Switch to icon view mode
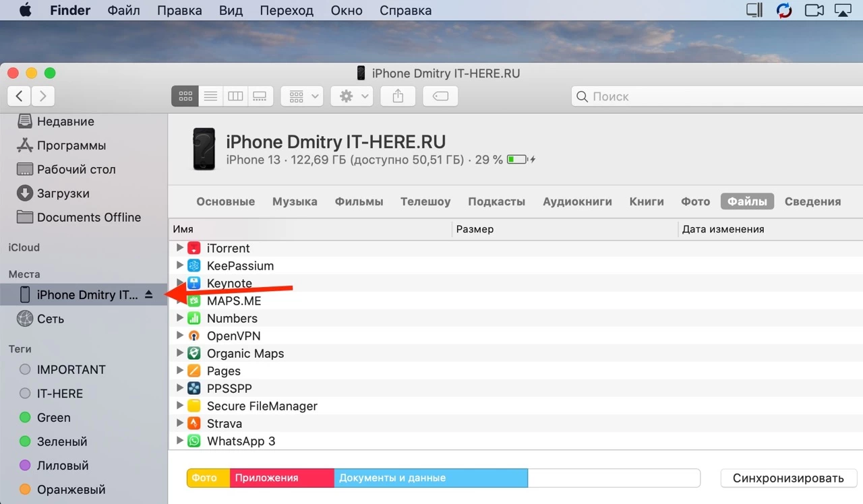 point(185,96)
